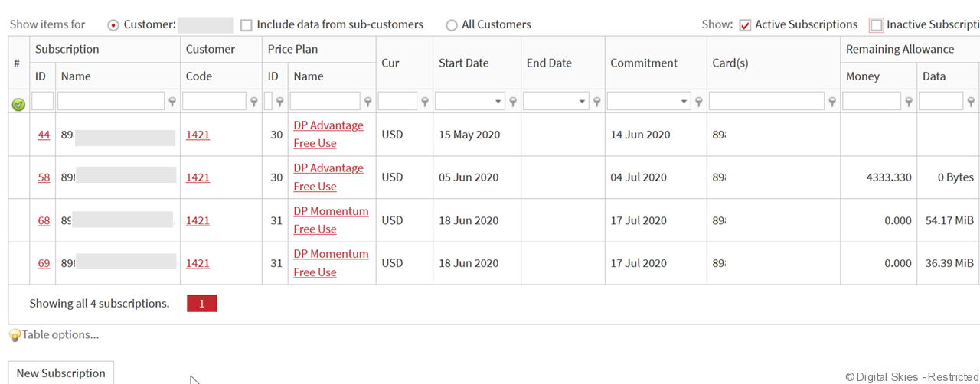The image size is (980, 384).
Task: Enable Include data from sub-customers checkbox
Action: coord(247,25)
